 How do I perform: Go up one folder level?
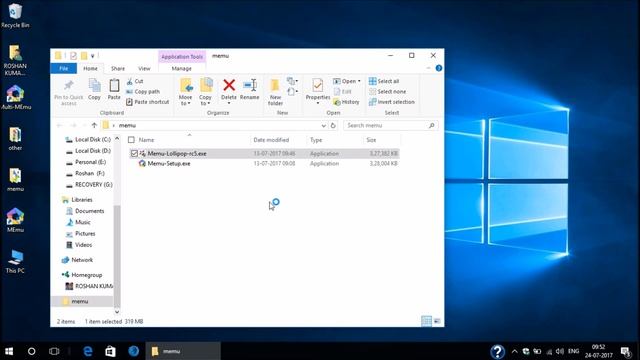(94, 125)
